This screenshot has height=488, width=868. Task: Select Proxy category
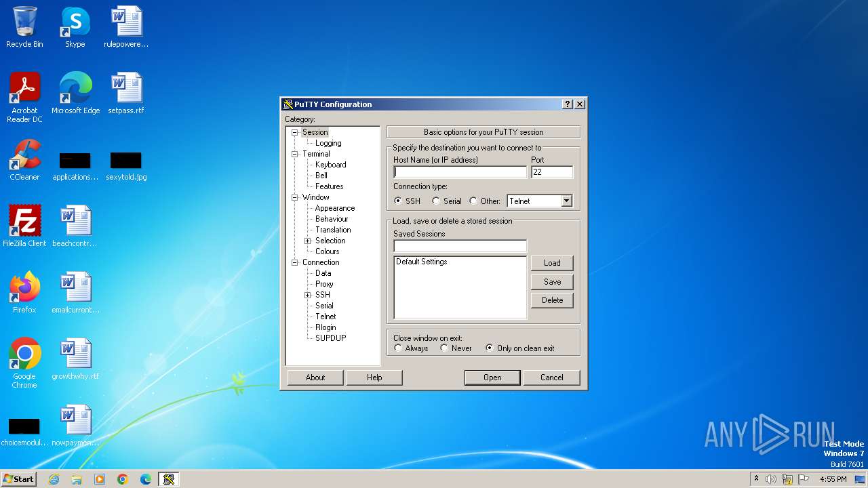(x=324, y=284)
